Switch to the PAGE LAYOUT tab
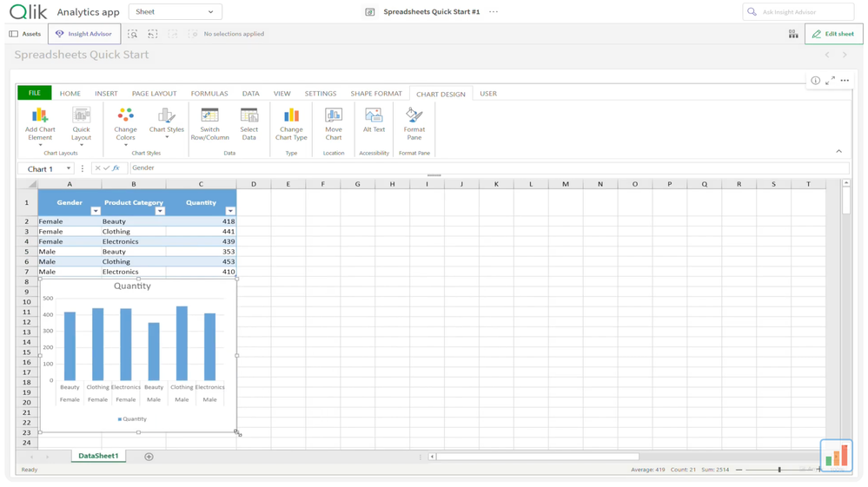This screenshot has height=487, width=868. point(155,94)
